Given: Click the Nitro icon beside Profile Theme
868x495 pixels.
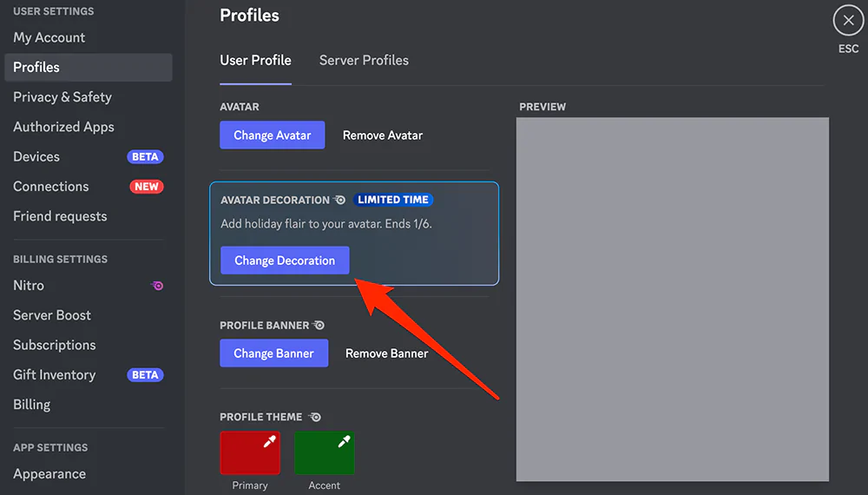Looking at the screenshot, I should tap(314, 417).
